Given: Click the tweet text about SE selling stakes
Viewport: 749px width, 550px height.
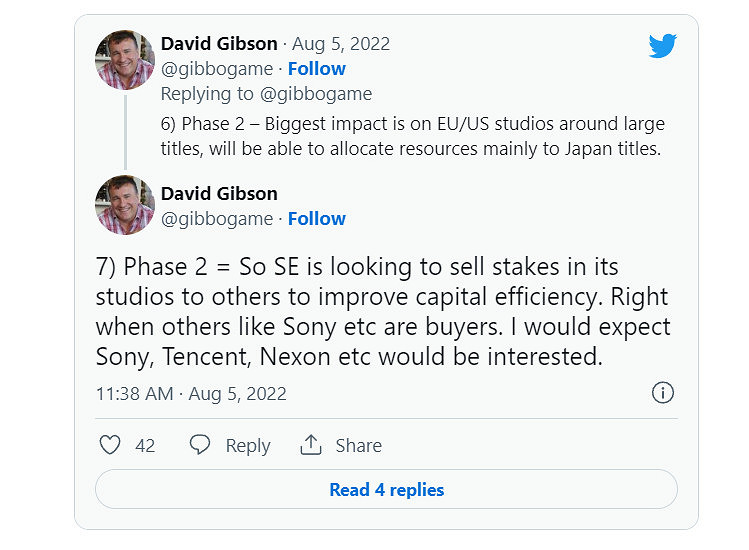Looking at the screenshot, I should coord(383,311).
